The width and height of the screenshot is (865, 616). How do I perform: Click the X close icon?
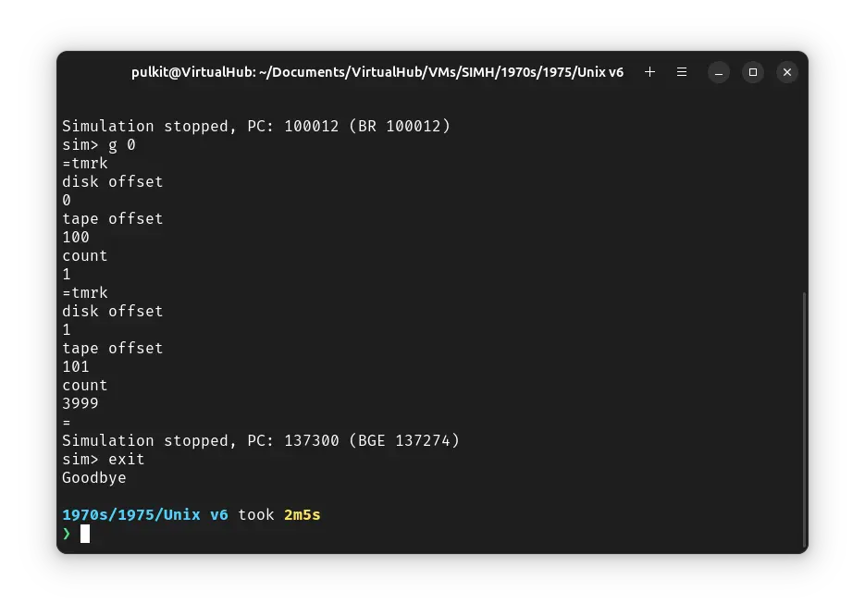[x=787, y=72]
